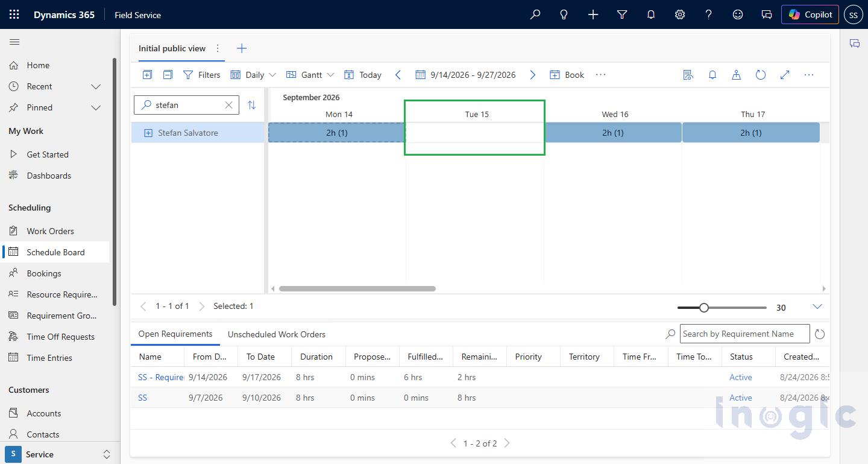This screenshot has height=464, width=868.
Task: Toggle focus mode expand arrows
Action: [785, 75]
